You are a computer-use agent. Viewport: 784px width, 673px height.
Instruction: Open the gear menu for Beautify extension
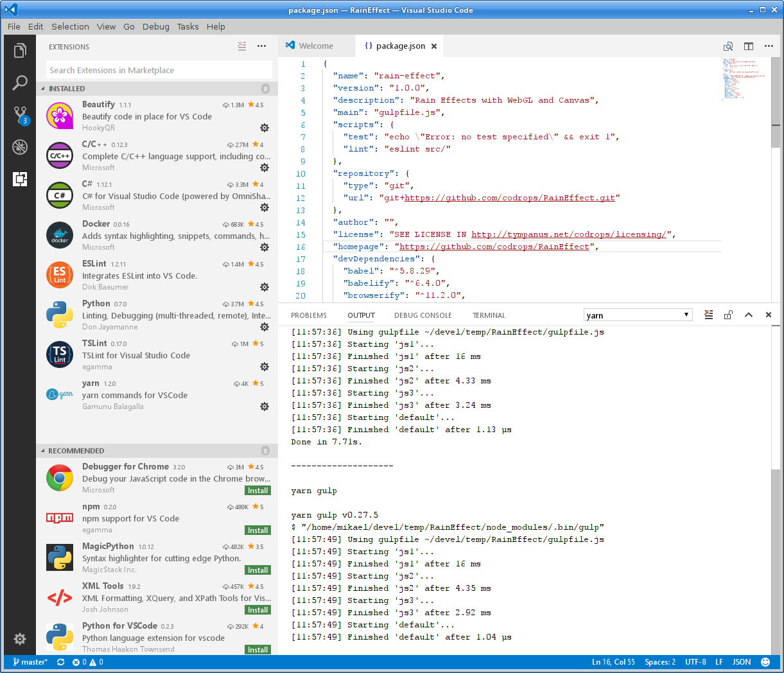[x=264, y=128]
